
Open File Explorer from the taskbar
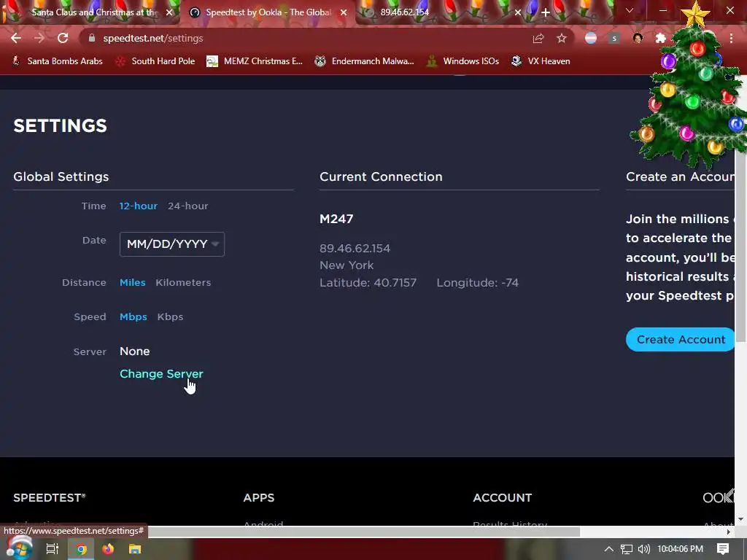[135, 549]
